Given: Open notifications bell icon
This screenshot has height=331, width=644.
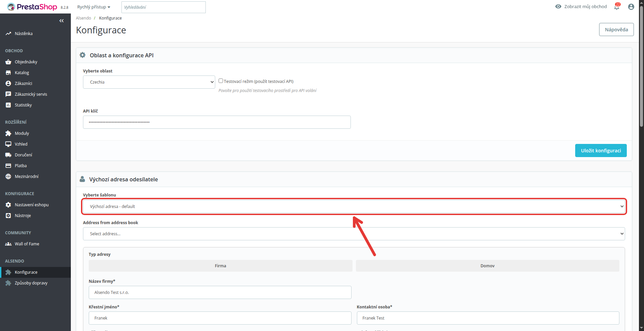Looking at the screenshot, I should (x=617, y=7).
